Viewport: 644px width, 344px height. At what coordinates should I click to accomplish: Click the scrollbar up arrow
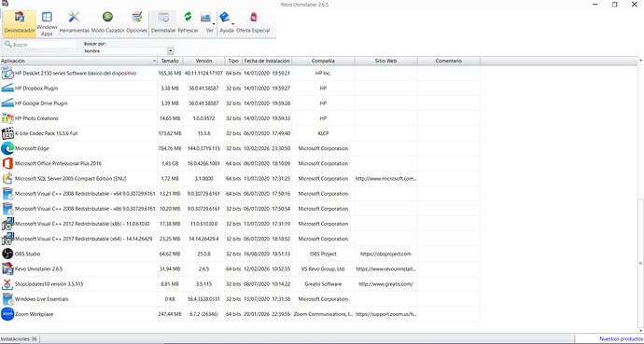(x=640, y=61)
